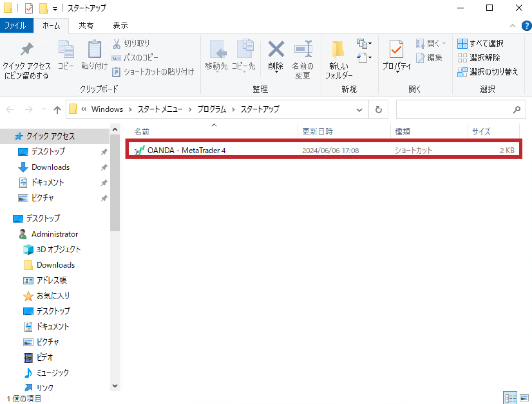Viewport: 532px width, 404px height.
Task: Switch to the 表示 (View) tab
Action: click(120, 26)
